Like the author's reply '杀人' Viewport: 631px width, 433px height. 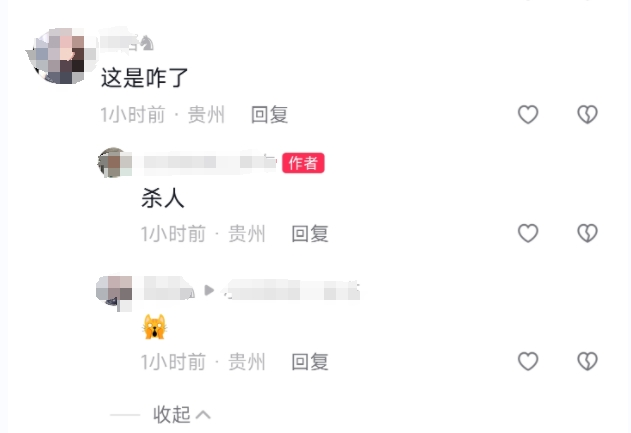point(528,233)
